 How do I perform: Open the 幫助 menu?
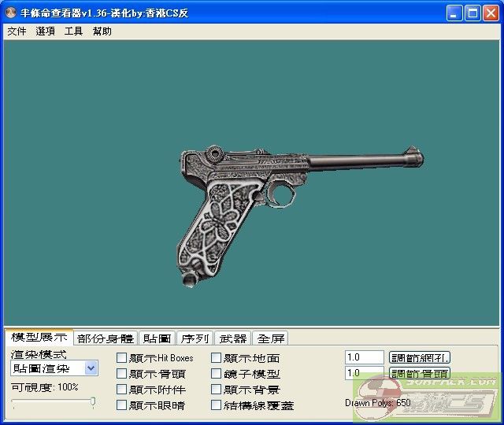click(102, 31)
